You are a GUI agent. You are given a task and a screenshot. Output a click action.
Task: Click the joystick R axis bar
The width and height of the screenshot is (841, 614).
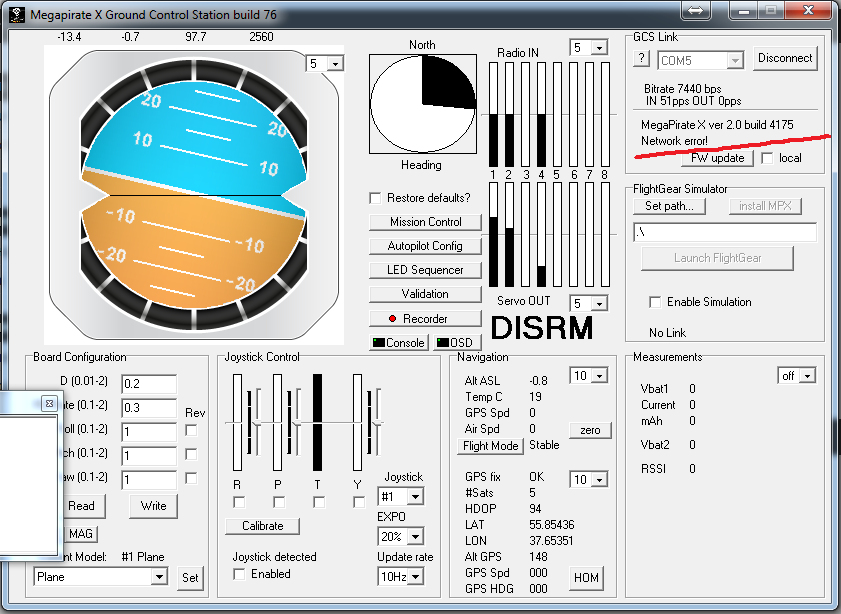pos(238,423)
